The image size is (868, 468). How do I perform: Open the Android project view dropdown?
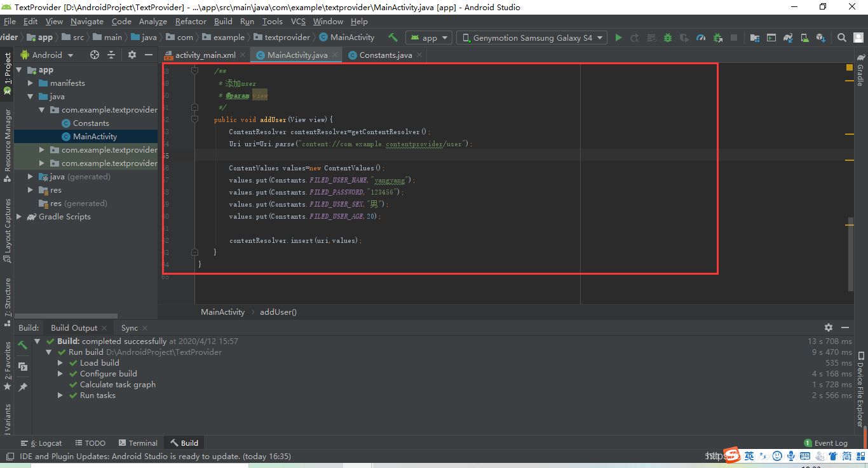coord(47,55)
